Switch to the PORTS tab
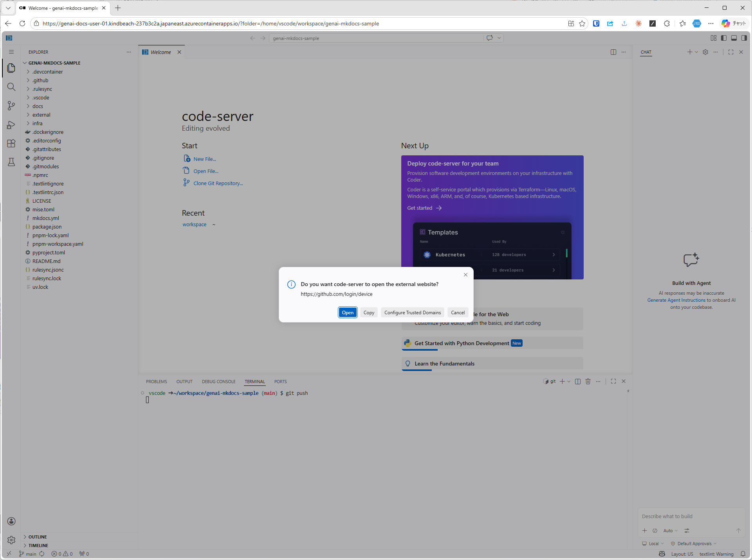The image size is (752, 560). pos(280,381)
